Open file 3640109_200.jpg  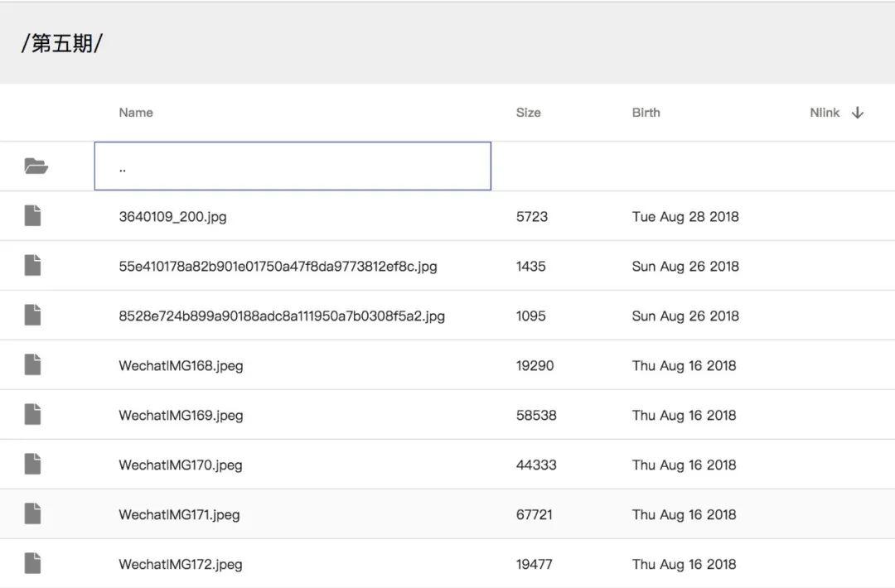[172, 217]
